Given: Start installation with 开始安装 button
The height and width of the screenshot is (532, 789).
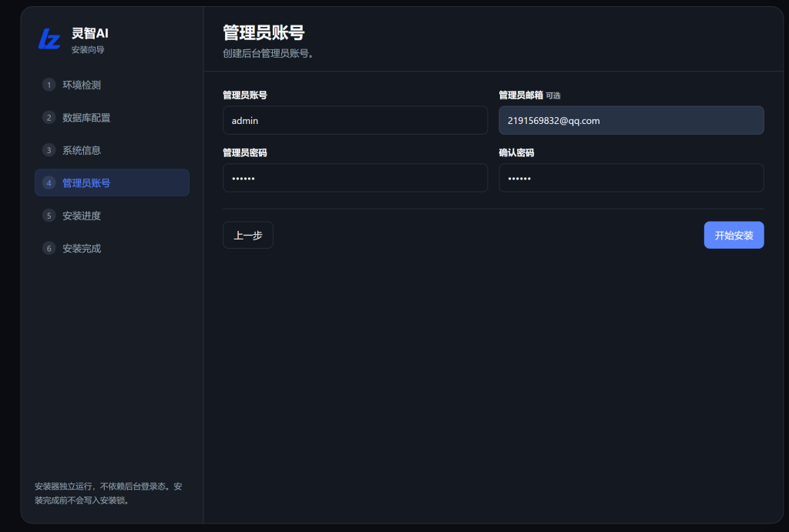Looking at the screenshot, I should coord(734,235).
